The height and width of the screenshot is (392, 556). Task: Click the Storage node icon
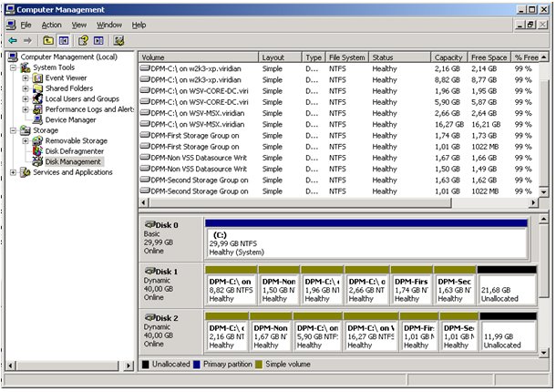coord(26,130)
